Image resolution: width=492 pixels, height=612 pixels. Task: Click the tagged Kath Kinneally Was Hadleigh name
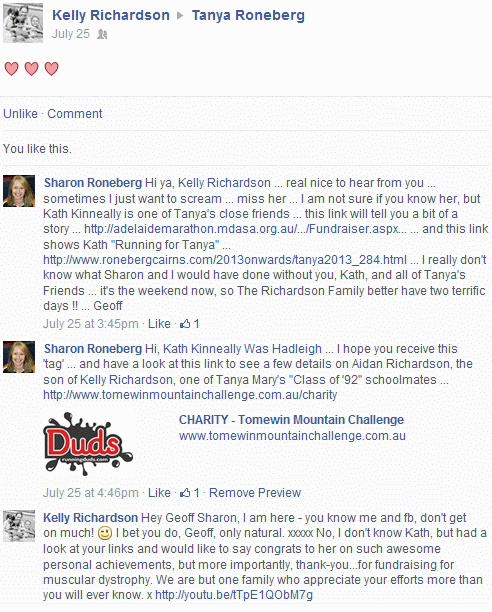242,349
